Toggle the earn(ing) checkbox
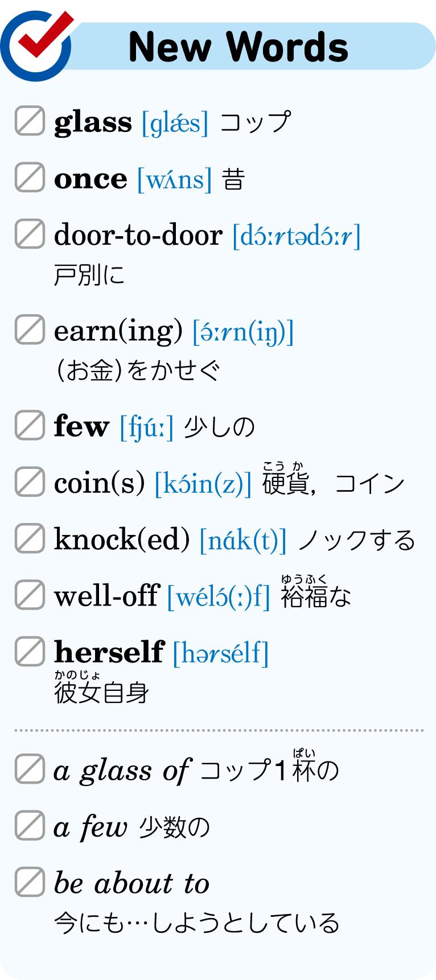Image resolution: width=436 pixels, height=980 pixels. pos(30,330)
